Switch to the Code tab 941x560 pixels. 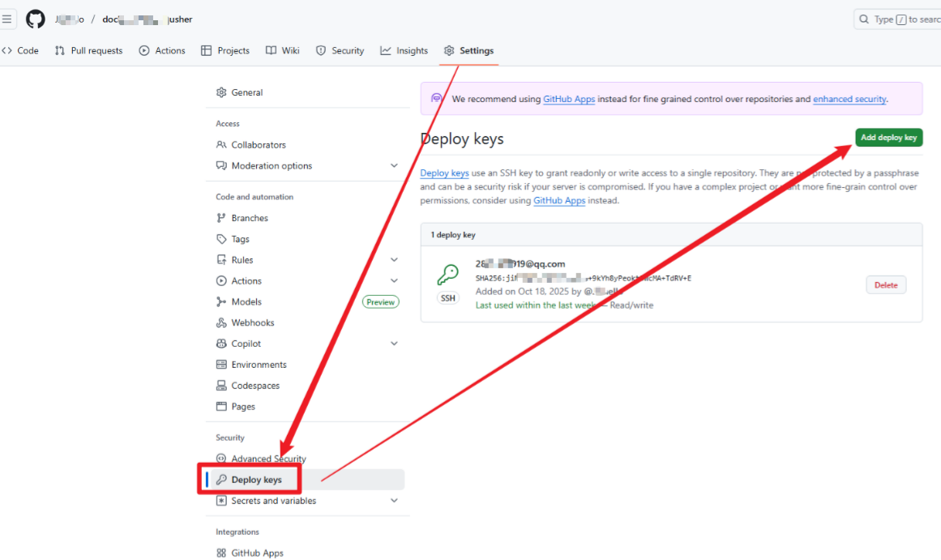(x=20, y=51)
